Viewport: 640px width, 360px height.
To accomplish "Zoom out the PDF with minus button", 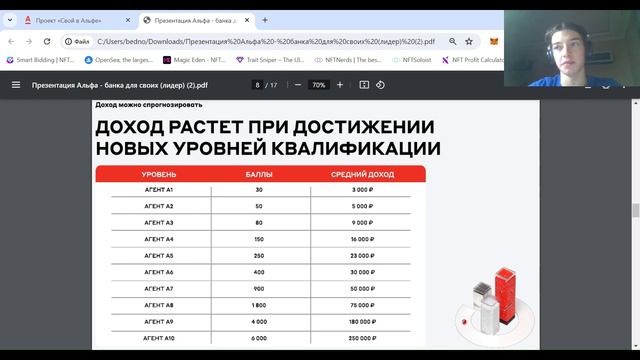I will pos(298,85).
